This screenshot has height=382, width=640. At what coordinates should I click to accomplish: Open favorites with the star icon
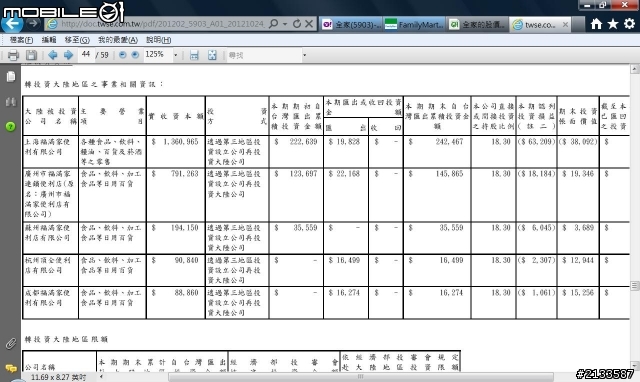tap(613, 24)
